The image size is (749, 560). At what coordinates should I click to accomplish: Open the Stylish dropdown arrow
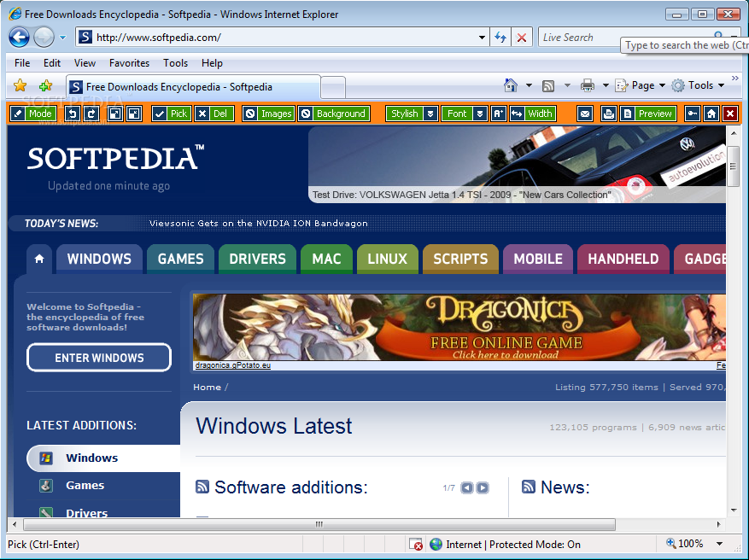click(430, 114)
